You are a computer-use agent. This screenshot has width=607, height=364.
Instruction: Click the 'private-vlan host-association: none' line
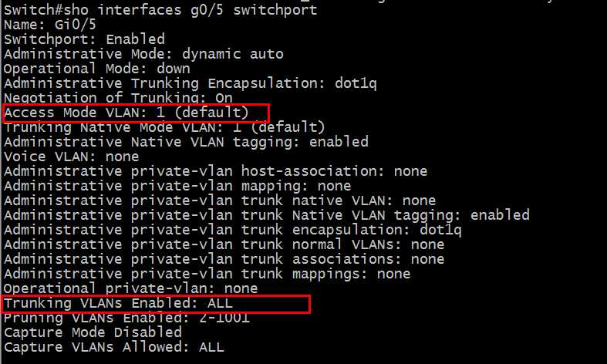pos(215,171)
